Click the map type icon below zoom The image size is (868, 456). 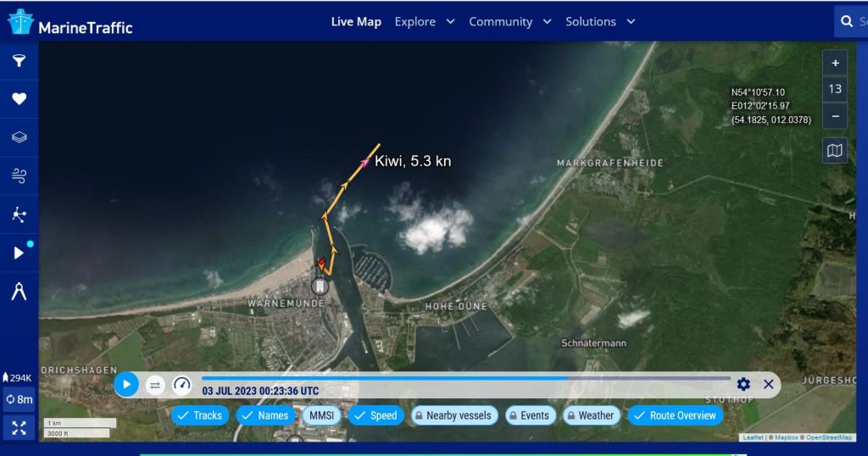834,151
